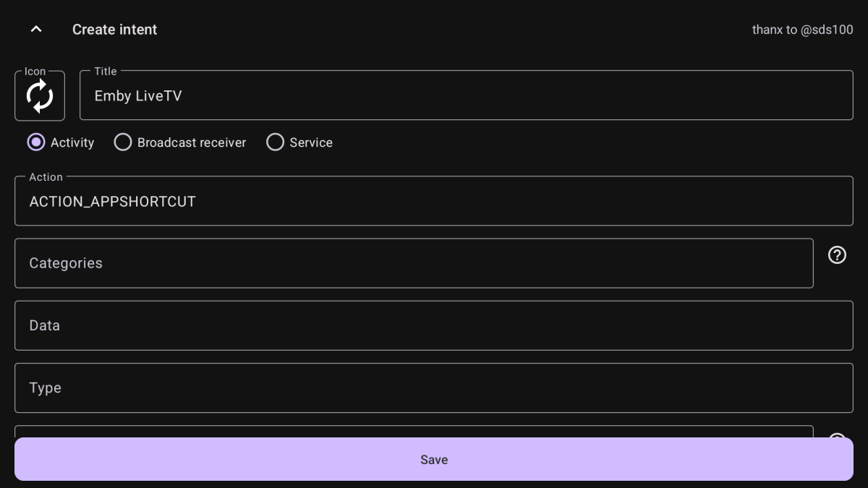Click the 'Broadcast receiver' label text

192,142
